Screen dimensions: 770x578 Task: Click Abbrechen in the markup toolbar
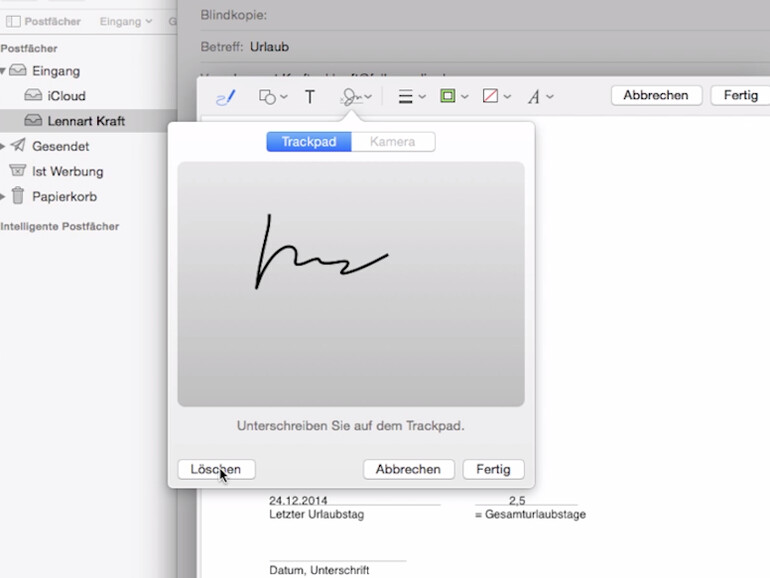click(x=657, y=95)
